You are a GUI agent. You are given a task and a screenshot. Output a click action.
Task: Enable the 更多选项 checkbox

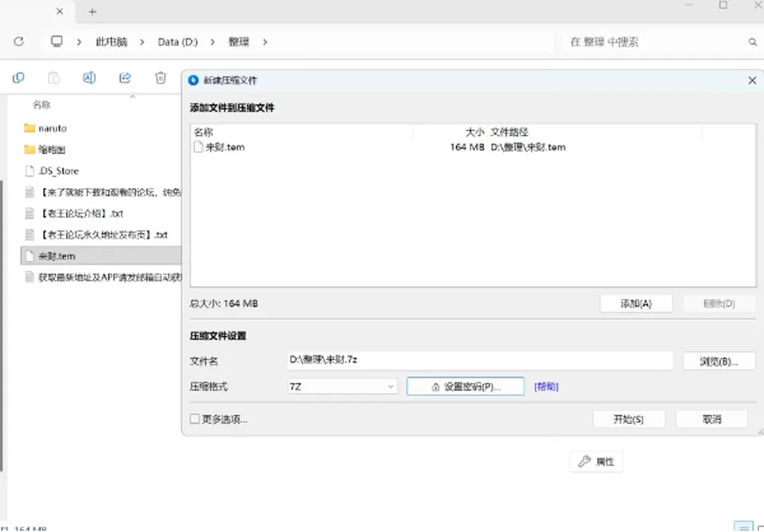click(195, 419)
